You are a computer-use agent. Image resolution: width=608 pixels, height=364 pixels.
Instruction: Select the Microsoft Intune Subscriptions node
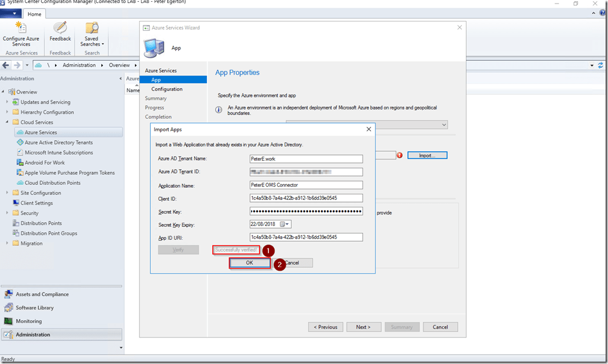click(58, 152)
